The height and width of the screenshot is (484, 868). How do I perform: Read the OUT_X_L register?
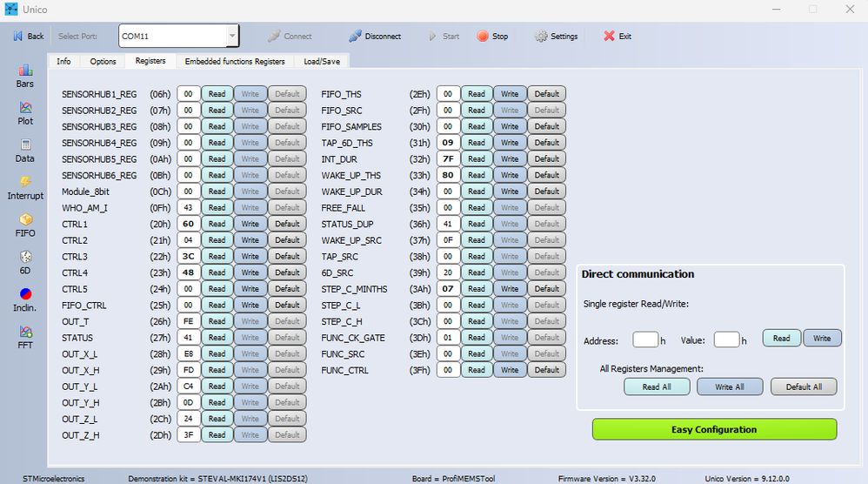(217, 354)
